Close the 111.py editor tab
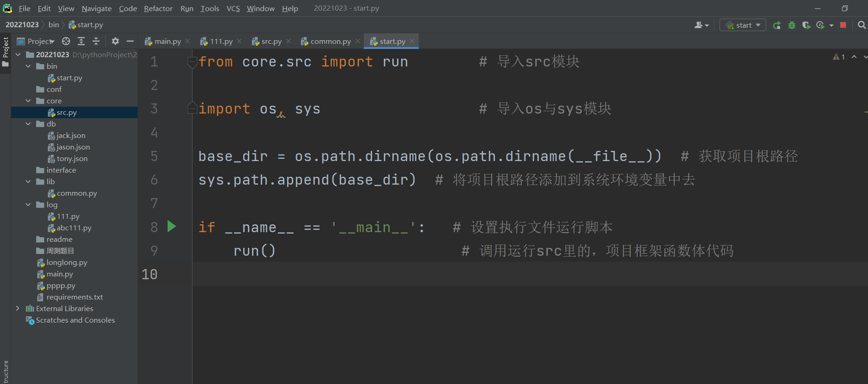Screen dimensions: 868x384 [239, 42]
